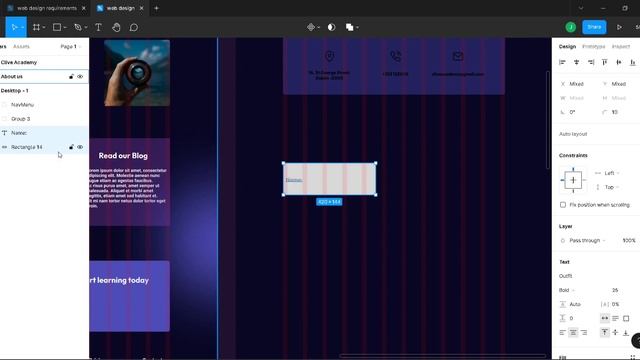Select fixed size text resizing icon

[x=626, y=318]
